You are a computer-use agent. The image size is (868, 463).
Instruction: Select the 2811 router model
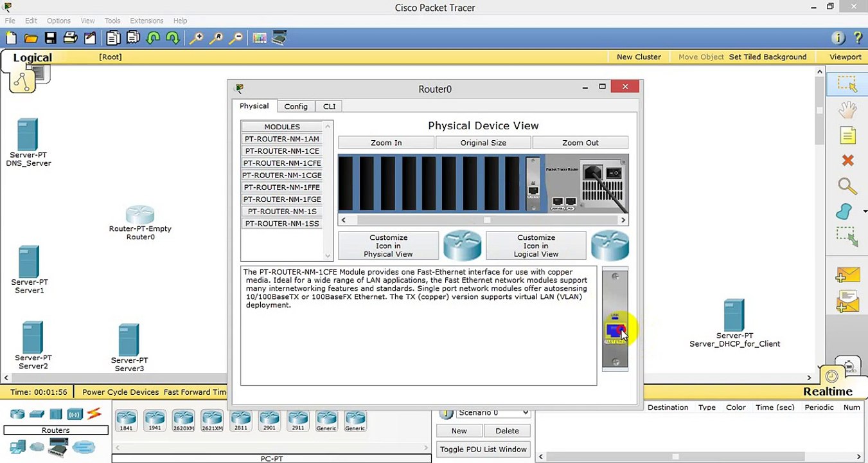[241, 421]
